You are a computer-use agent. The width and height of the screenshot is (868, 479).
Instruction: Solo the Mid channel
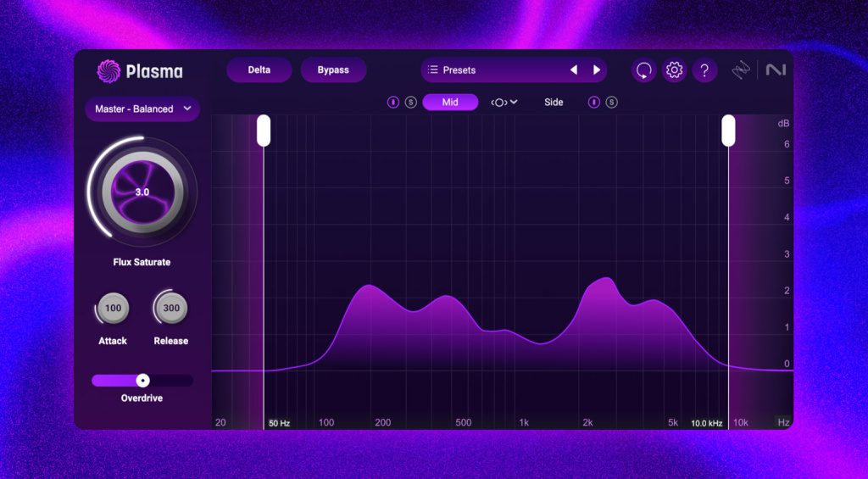point(410,103)
